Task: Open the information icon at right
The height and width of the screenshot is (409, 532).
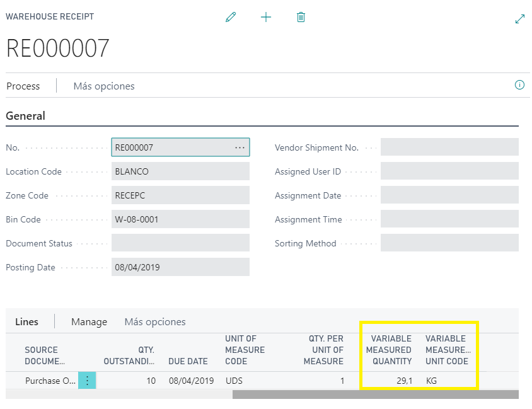Action: click(519, 85)
